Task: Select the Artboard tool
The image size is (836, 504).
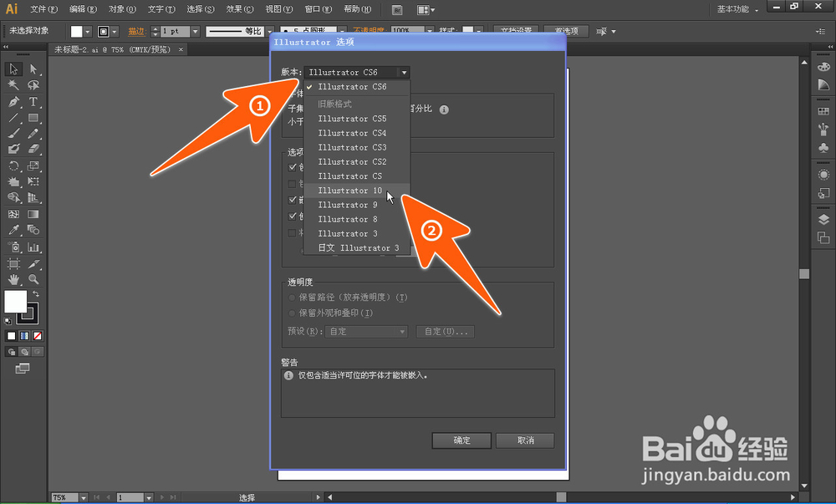Action: coord(13,264)
